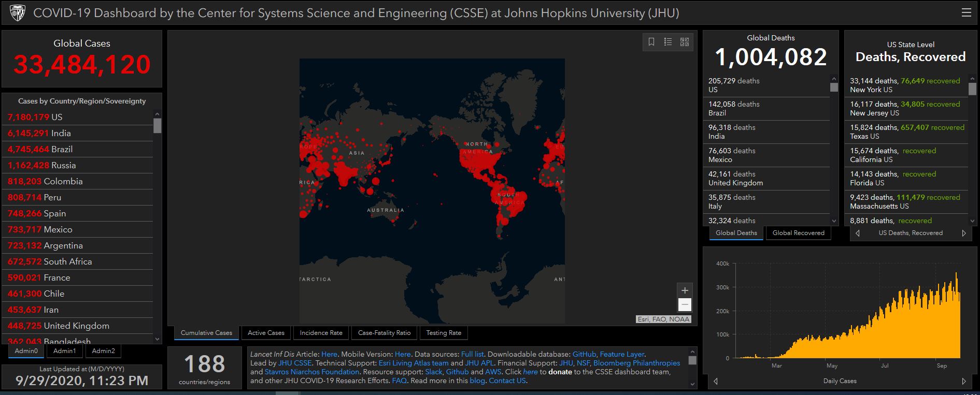This screenshot has width=980, height=395.
Task: Switch to the Incidence Rate tab
Action: [321, 333]
